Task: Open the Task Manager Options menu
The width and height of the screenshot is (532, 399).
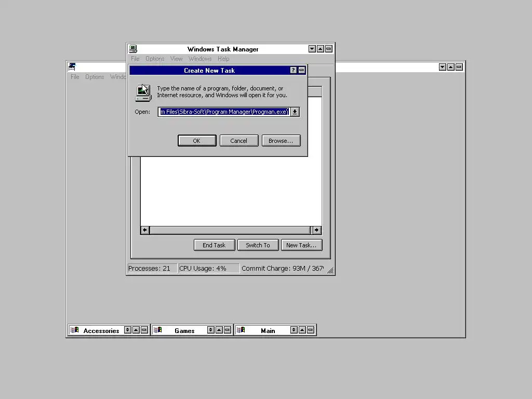Action: [x=155, y=59]
